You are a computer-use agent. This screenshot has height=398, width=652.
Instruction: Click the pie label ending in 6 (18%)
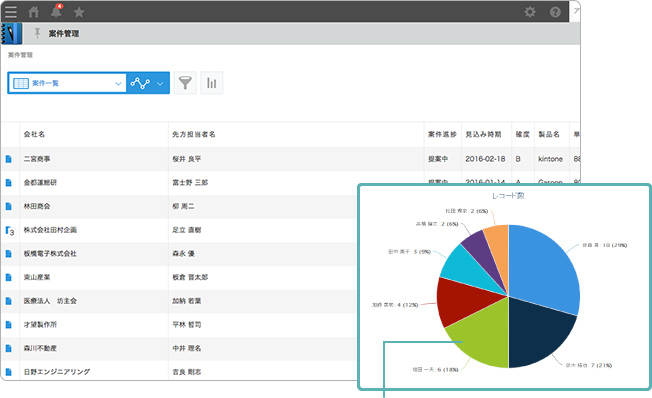coord(435,369)
